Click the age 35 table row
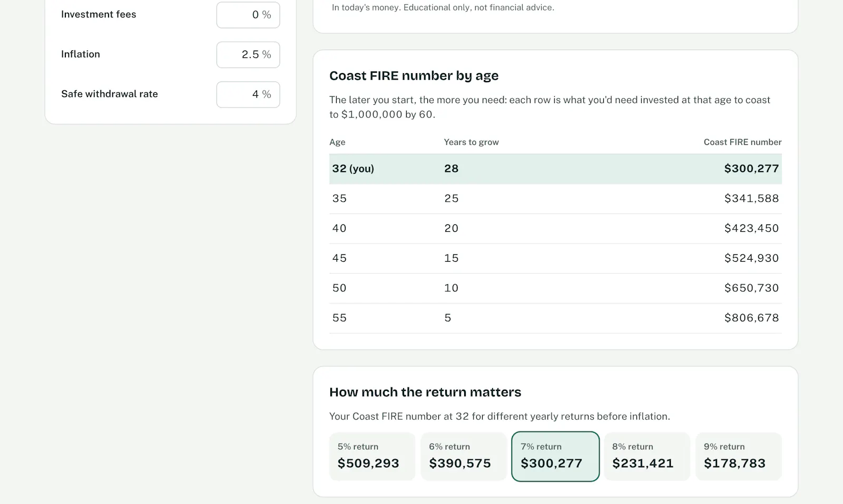This screenshot has height=504, width=843. point(555,199)
